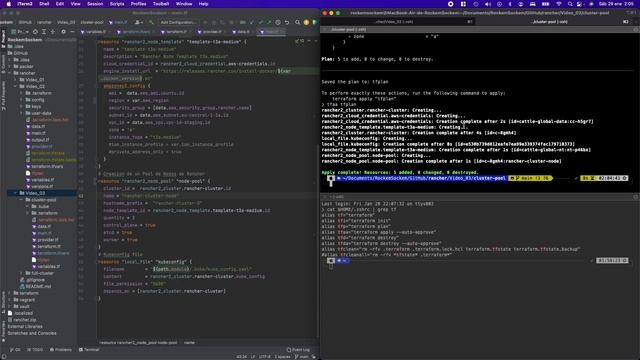This screenshot has height=360, width=640.
Task: Open the Shell menu in the menu bar
Action: click(44, 4)
